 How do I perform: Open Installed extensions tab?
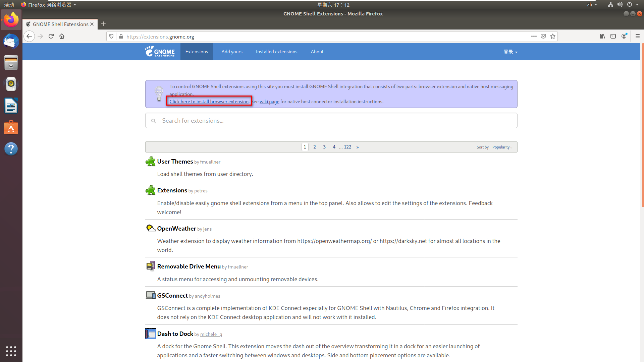[276, 52]
